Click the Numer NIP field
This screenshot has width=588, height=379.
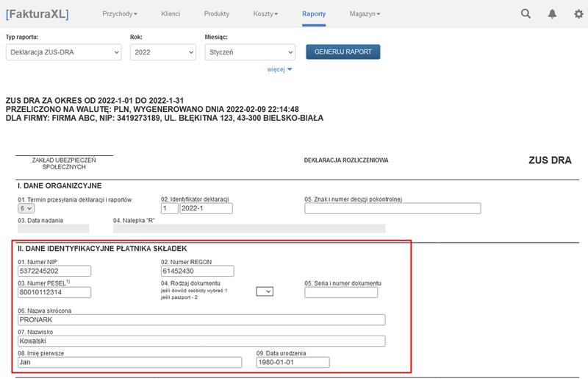pyautogui.click(x=54, y=271)
